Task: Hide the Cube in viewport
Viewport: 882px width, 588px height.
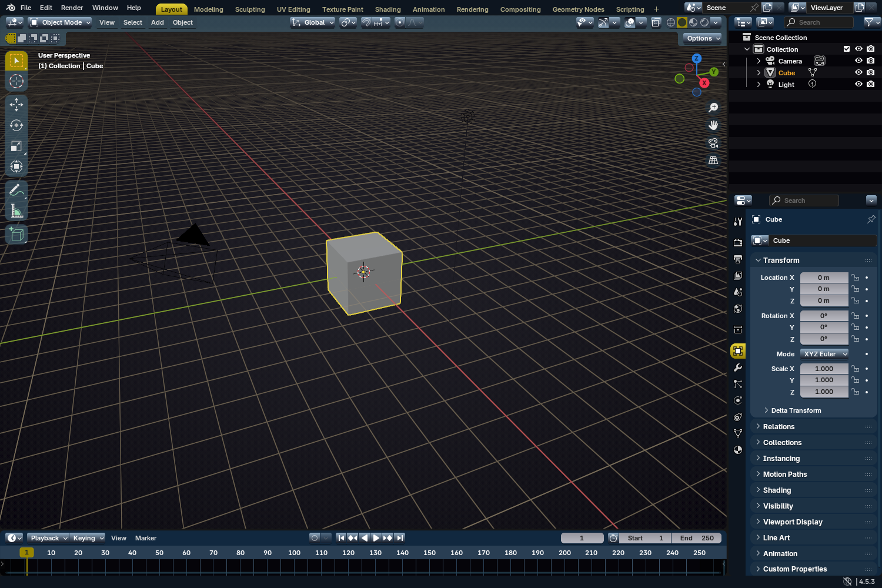Action: 858,72
